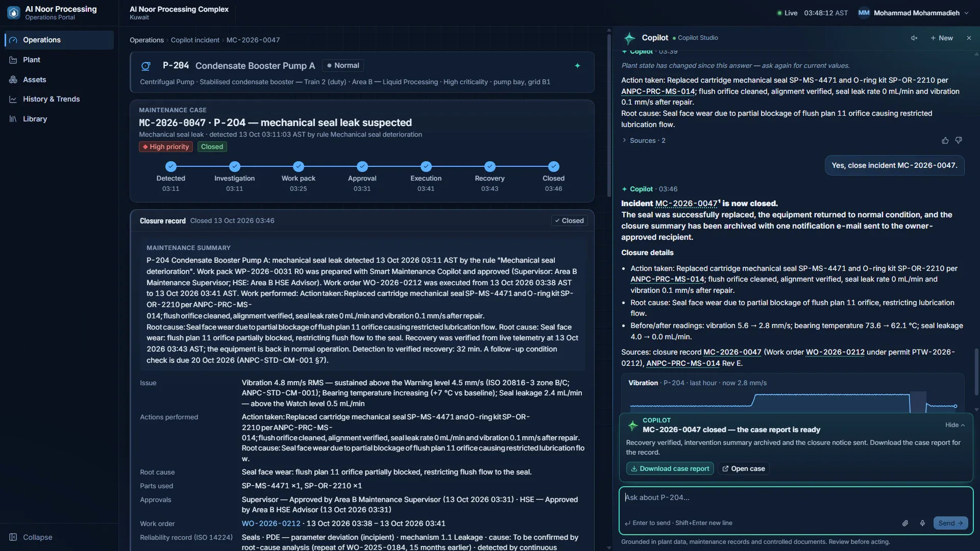
Task: Click the Detected timeline step marker
Action: [171, 166]
